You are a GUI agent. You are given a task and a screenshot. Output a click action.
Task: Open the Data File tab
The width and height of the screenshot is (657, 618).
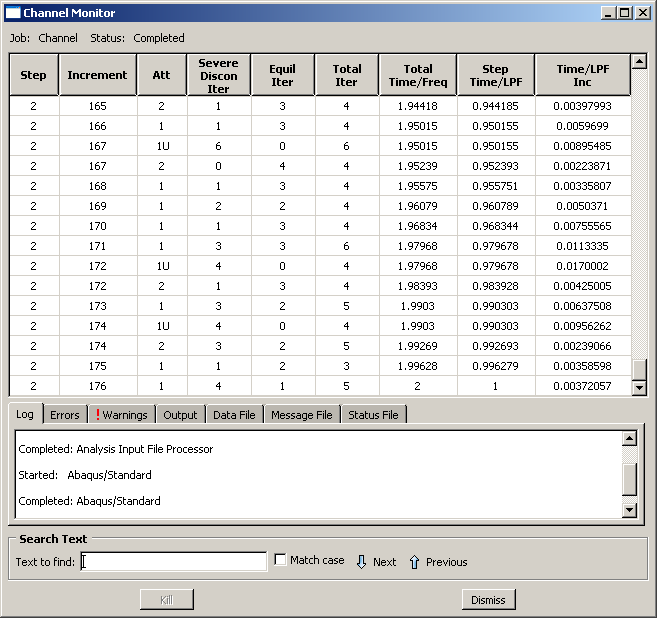(x=234, y=415)
